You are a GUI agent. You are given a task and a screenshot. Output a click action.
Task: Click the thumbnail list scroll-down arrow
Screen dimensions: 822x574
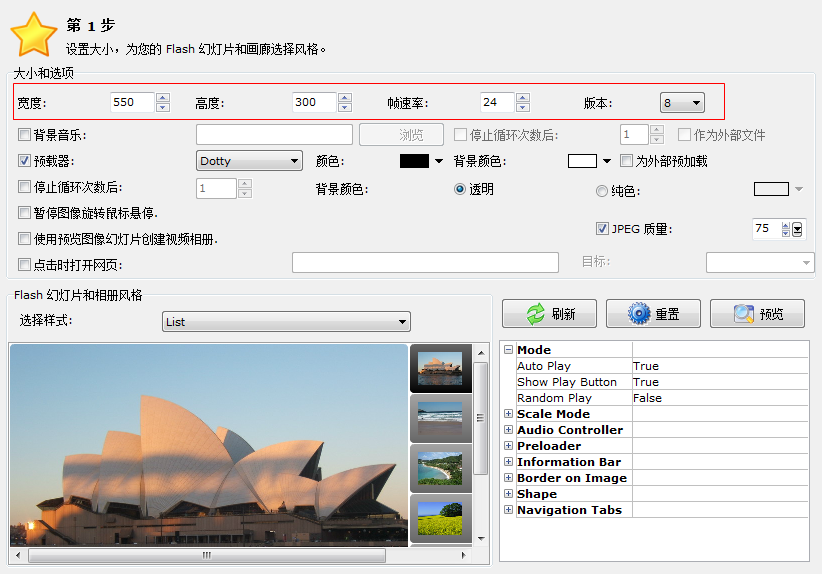point(481,538)
